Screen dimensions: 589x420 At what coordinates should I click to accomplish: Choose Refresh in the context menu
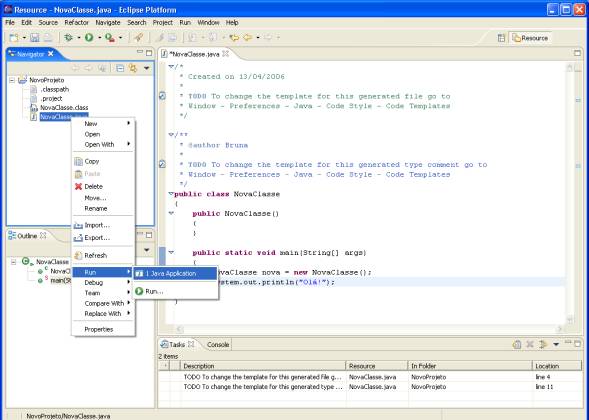(103, 255)
